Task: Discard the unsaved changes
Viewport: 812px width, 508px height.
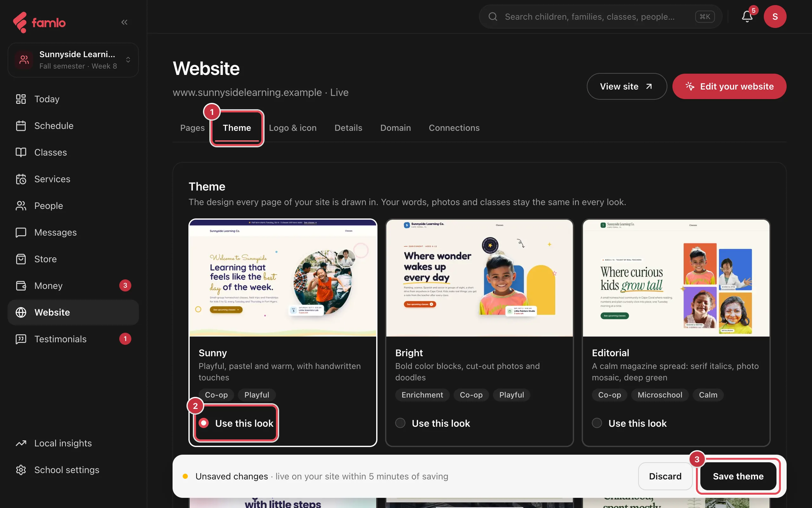Action: pyautogui.click(x=665, y=476)
